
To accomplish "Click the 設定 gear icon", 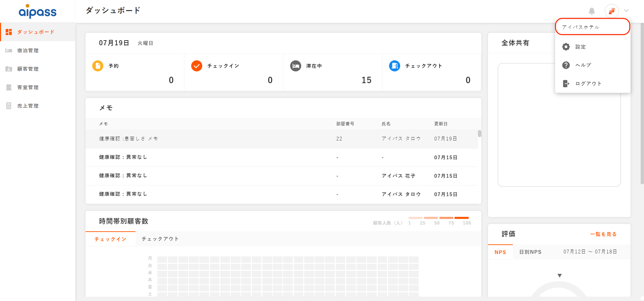I will click(566, 47).
